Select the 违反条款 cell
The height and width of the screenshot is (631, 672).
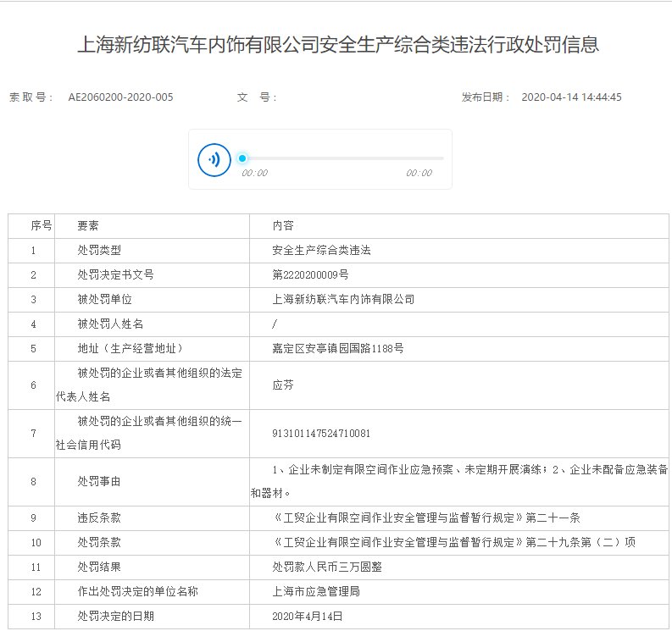tap(153, 518)
